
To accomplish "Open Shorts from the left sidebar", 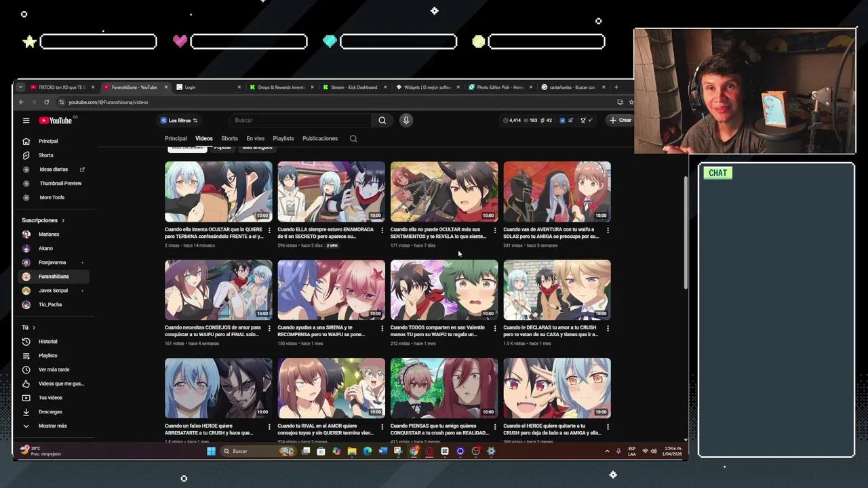I will coord(54,155).
